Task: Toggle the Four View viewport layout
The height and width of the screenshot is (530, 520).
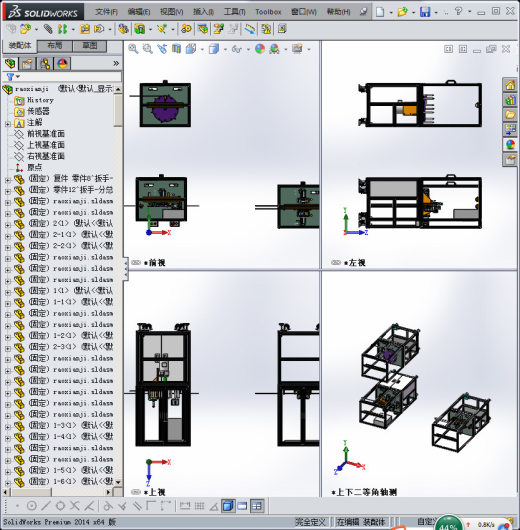Action: pos(257,506)
